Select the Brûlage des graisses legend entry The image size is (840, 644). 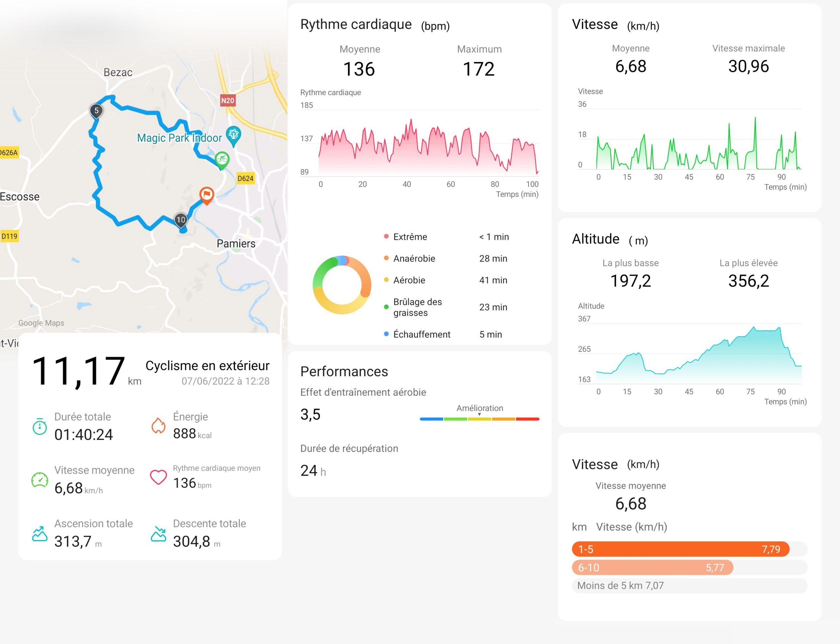point(446,307)
